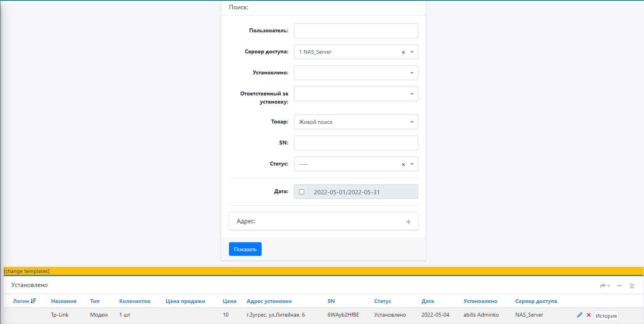Collapse Установлено panel with minus icon

tap(619, 286)
